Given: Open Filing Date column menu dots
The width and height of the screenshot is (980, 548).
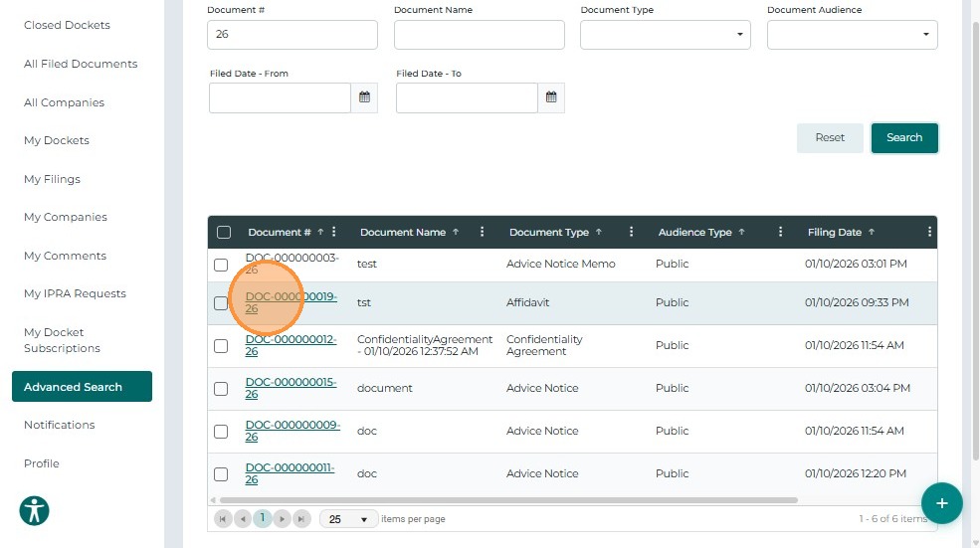Looking at the screenshot, I should pyautogui.click(x=929, y=232).
